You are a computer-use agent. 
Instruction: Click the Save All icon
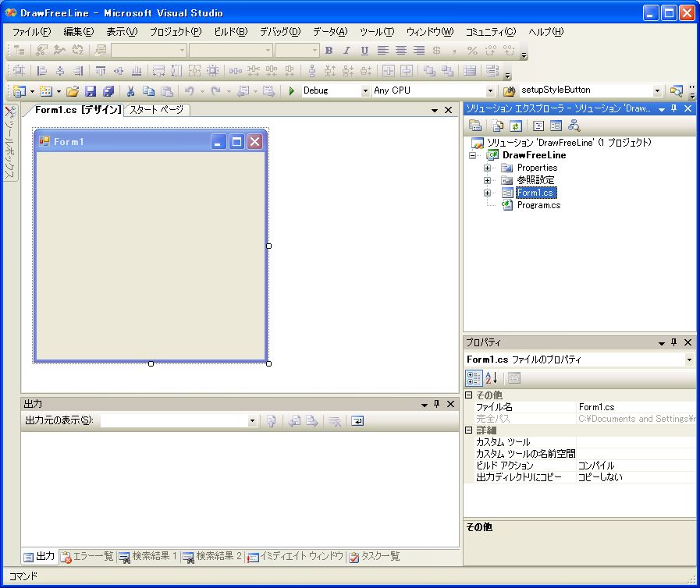(x=108, y=91)
